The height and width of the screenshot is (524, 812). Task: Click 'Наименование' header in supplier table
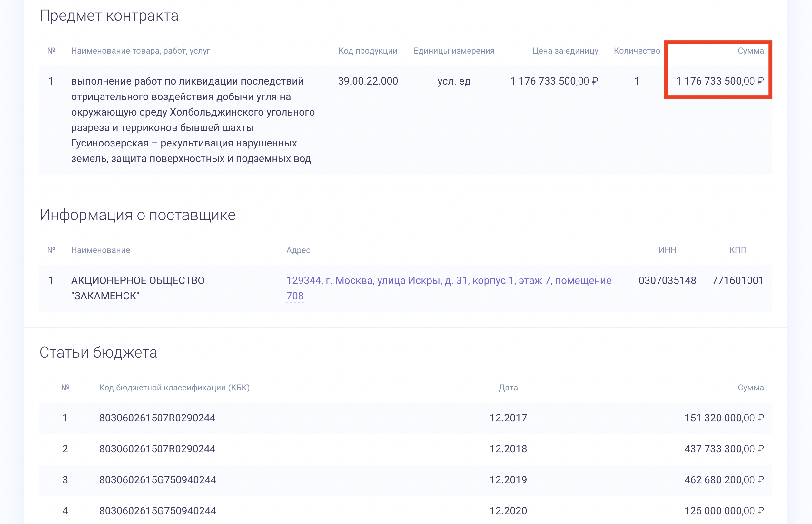[101, 250]
